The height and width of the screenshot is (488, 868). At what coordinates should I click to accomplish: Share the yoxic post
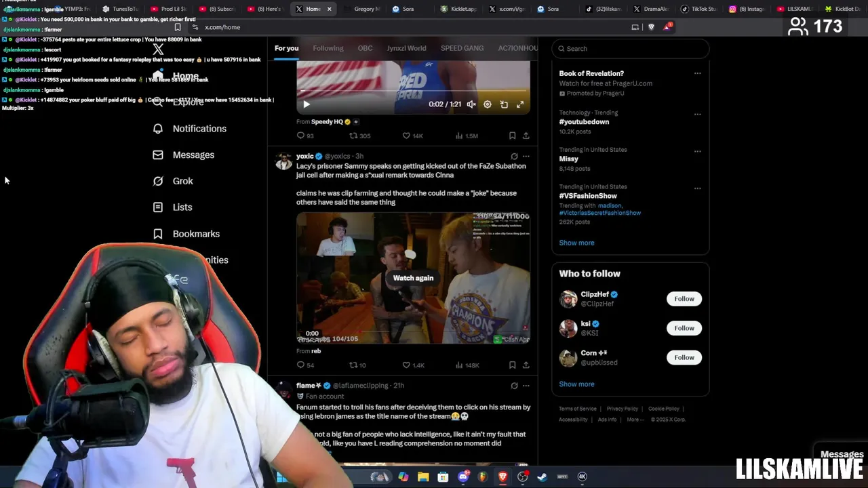[x=526, y=365]
